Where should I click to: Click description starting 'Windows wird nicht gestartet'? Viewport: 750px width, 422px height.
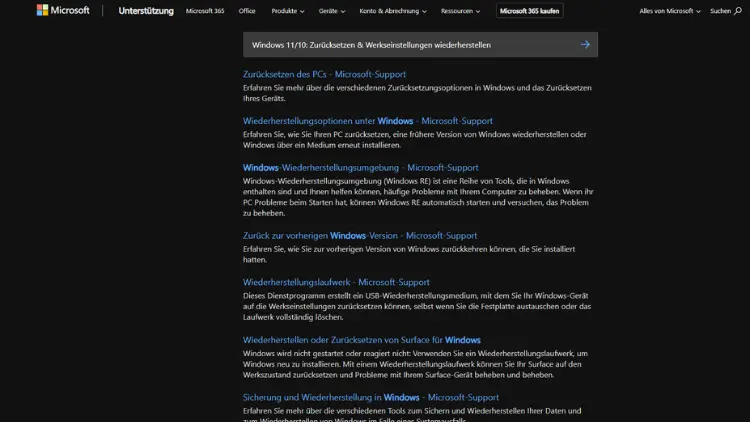[415, 364]
